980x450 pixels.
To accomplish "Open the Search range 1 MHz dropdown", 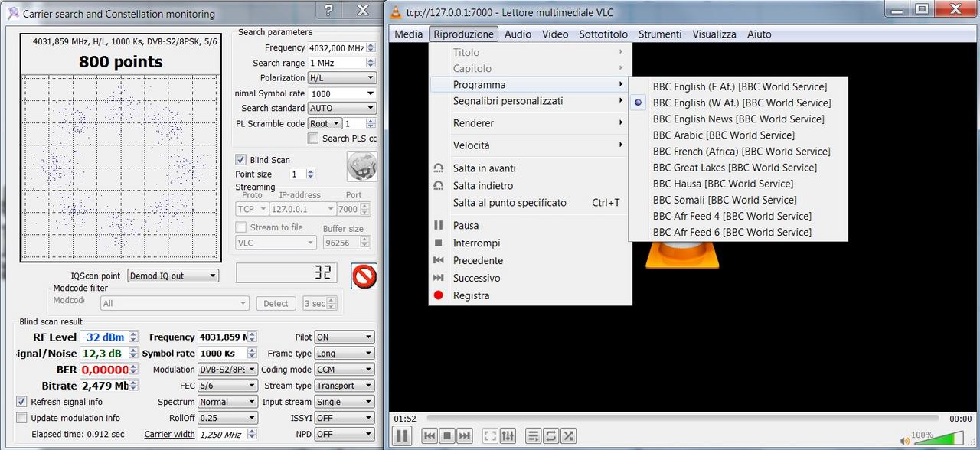I will click(341, 63).
